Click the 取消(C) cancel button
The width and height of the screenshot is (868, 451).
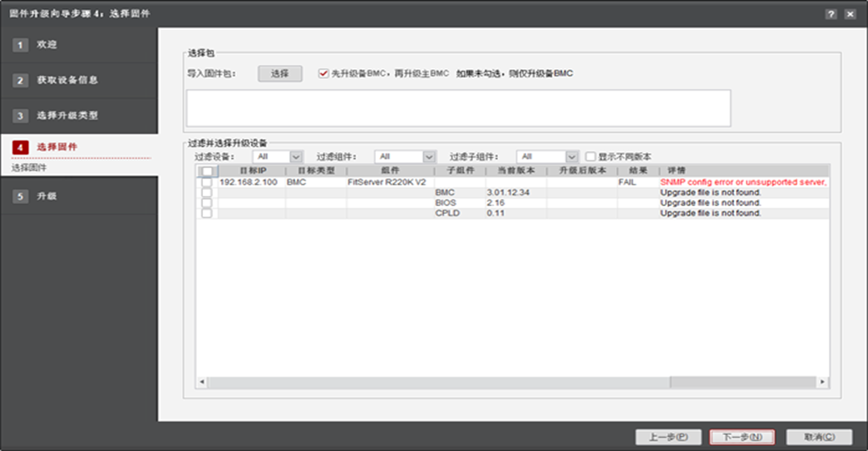(x=819, y=437)
